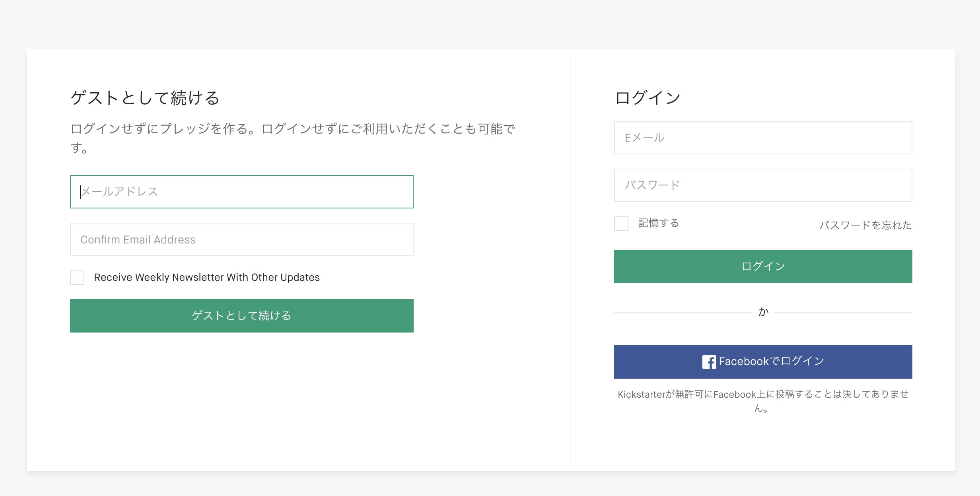The height and width of the screenshot is (496, 980).
Task: Click the Facebook logo icon
Action: point(709,362)
